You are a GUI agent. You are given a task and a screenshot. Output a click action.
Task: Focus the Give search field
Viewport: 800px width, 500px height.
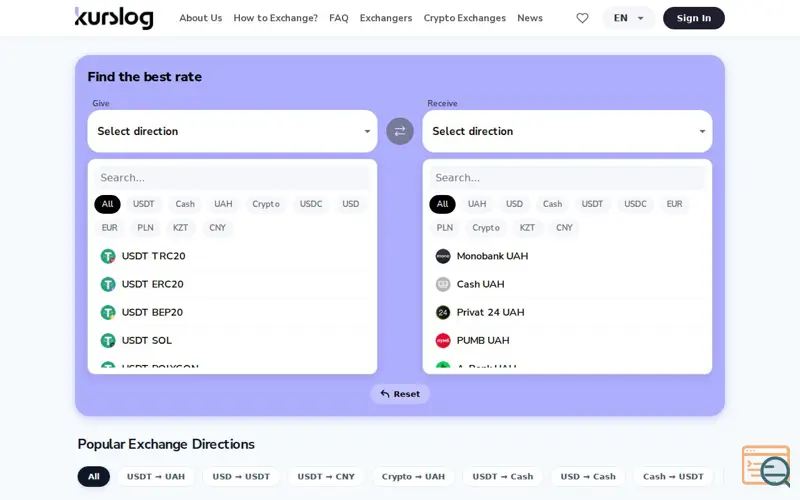(x=232, y=178)
